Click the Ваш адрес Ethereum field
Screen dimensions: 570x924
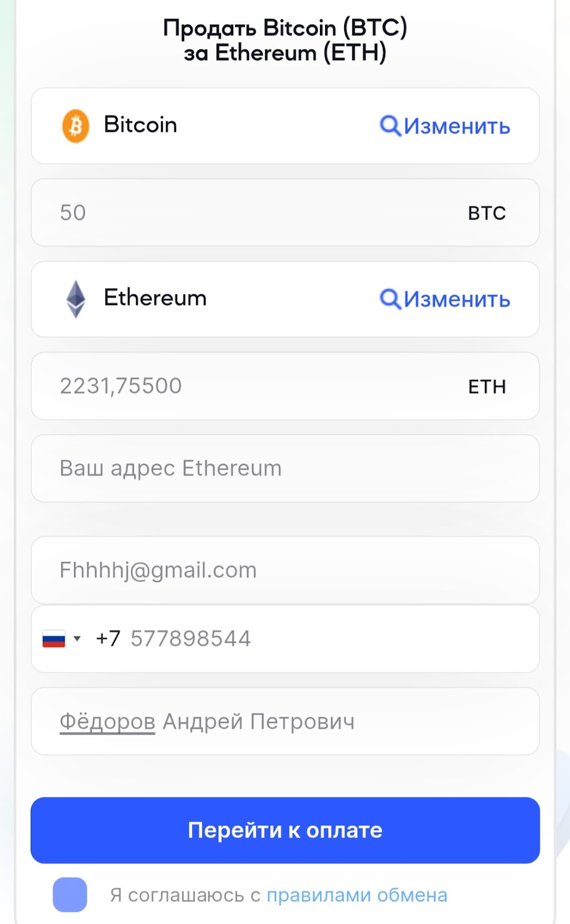click(x=285, y=468)
